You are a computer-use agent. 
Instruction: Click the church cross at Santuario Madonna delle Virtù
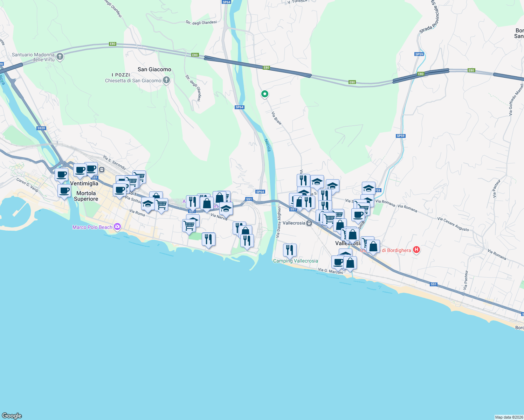pos(60,56)
